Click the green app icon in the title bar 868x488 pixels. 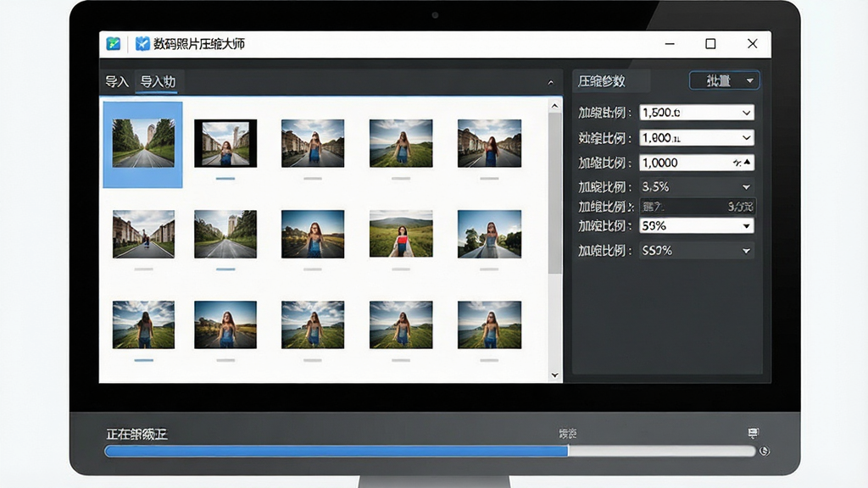click(114, 44)
